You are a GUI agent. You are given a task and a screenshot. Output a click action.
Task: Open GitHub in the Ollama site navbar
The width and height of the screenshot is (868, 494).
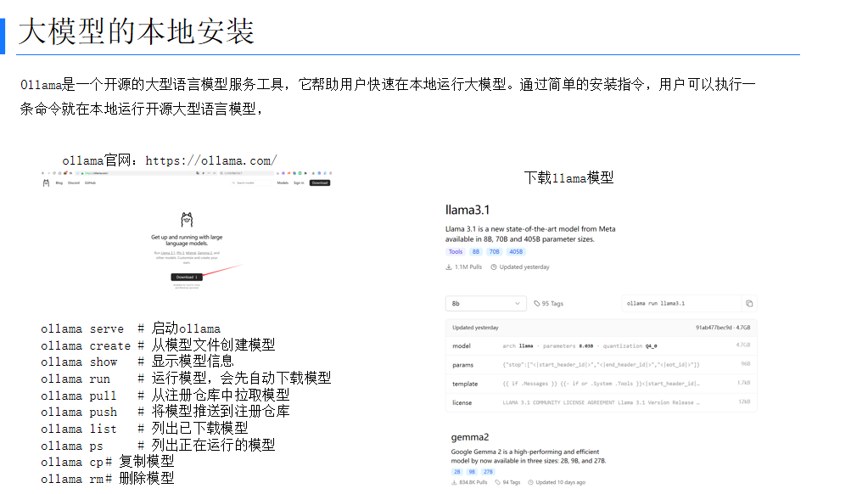click(90, 182)
